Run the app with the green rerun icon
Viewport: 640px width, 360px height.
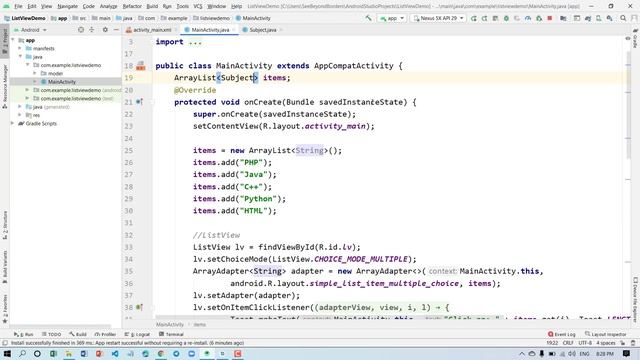coord(473,18)
